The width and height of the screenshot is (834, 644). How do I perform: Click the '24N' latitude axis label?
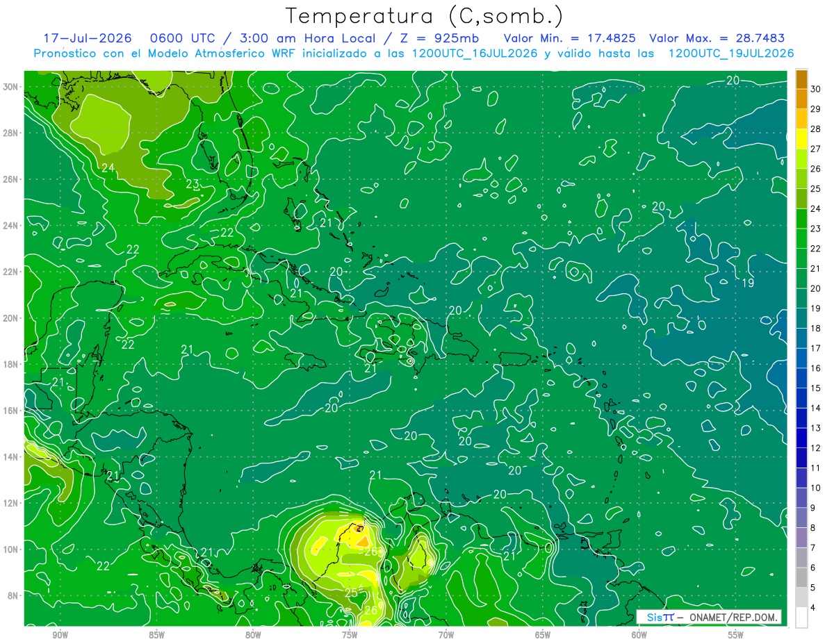10,225
